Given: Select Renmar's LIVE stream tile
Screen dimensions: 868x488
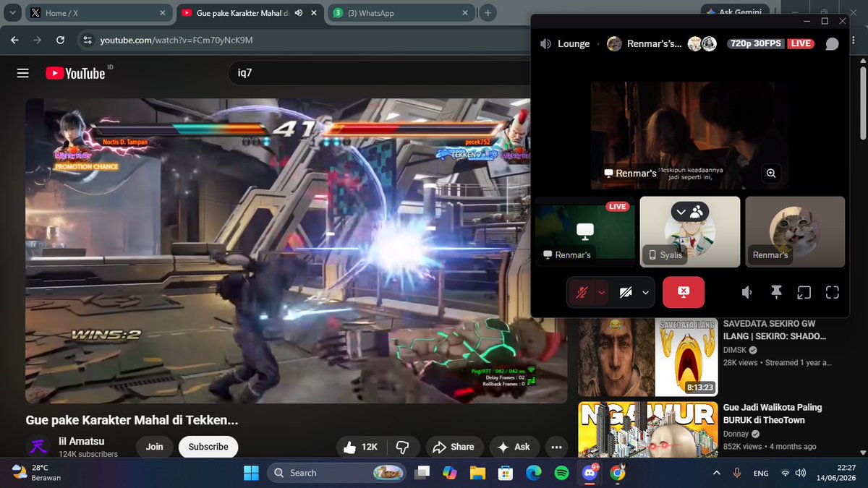Looking at the screenshot, I should click(x=584, y=231).
